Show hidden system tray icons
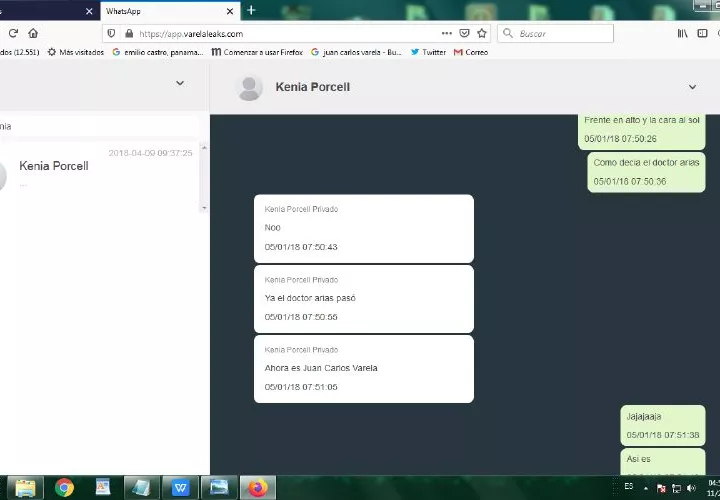This screenshot has width=720, height=500. click(647, 487)
